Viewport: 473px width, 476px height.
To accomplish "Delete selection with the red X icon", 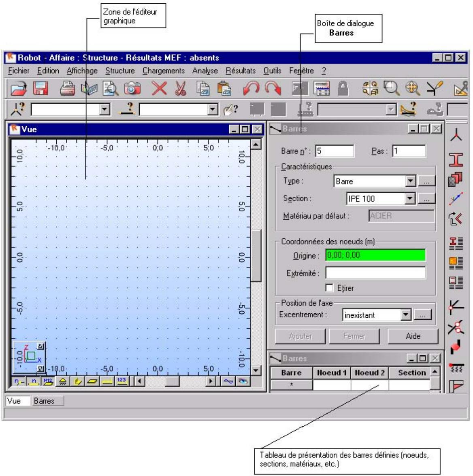I will (159, 89).
